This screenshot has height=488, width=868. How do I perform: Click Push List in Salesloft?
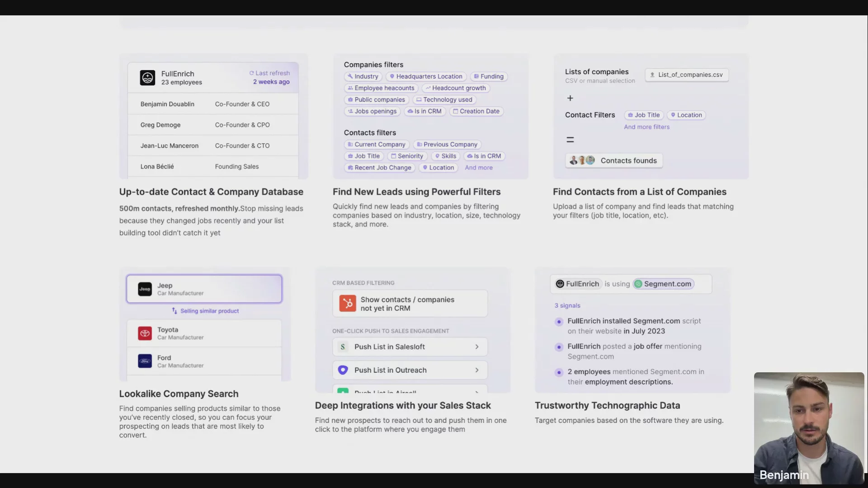click(410, 347)
